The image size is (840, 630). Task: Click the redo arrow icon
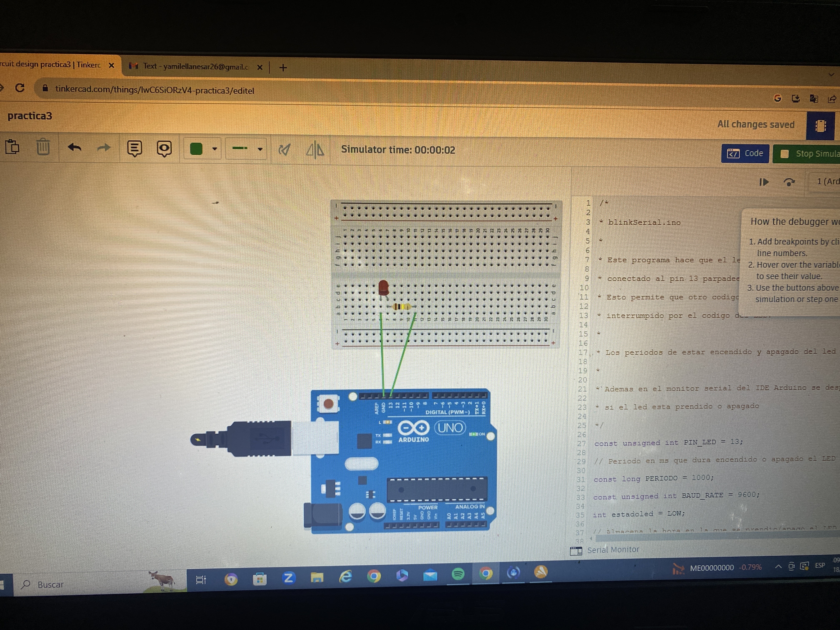pos(104,148)
